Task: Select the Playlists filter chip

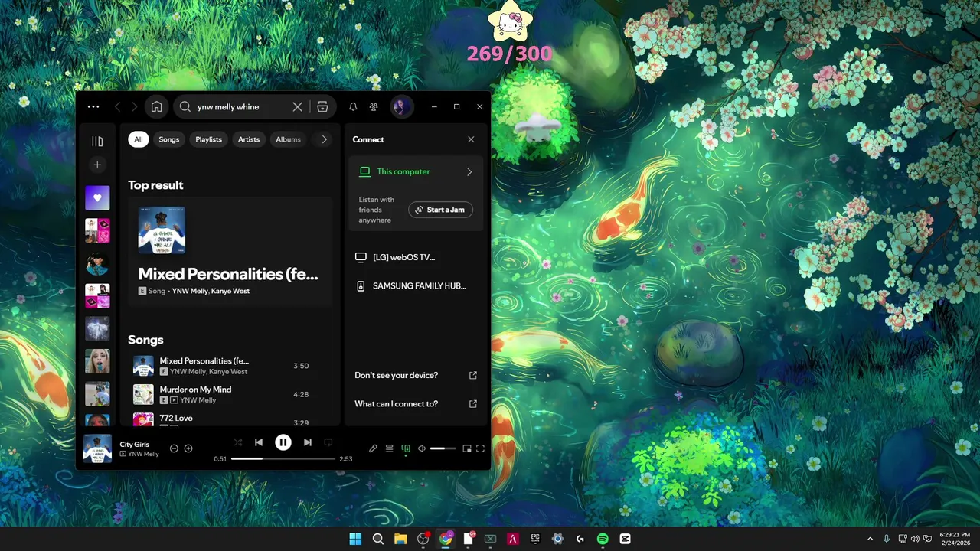Action: (x=208, y=139)
